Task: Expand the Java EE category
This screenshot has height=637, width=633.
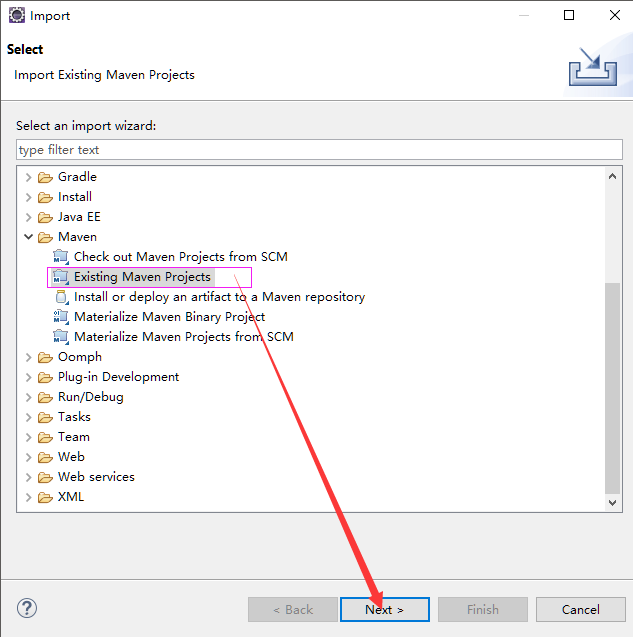Action: tap(29, 217)
